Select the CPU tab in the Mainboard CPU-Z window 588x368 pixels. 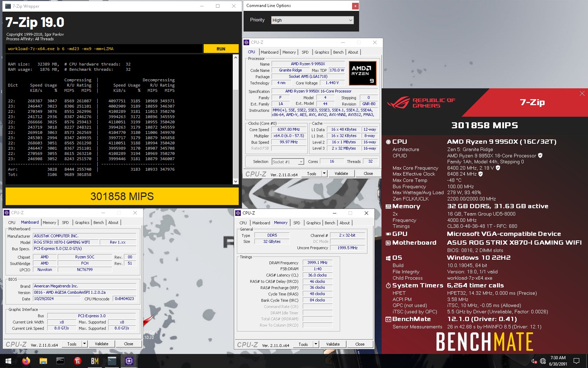12,223
